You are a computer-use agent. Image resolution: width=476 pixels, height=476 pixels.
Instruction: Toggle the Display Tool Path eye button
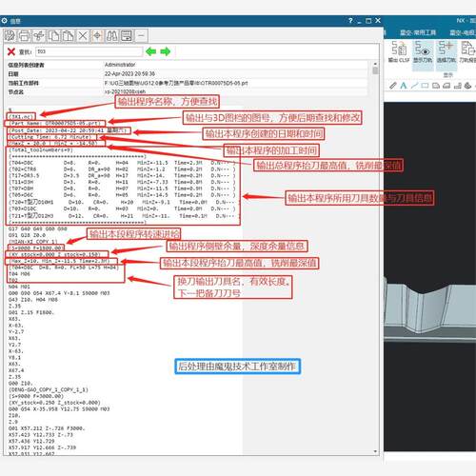(x=423, y=50)
